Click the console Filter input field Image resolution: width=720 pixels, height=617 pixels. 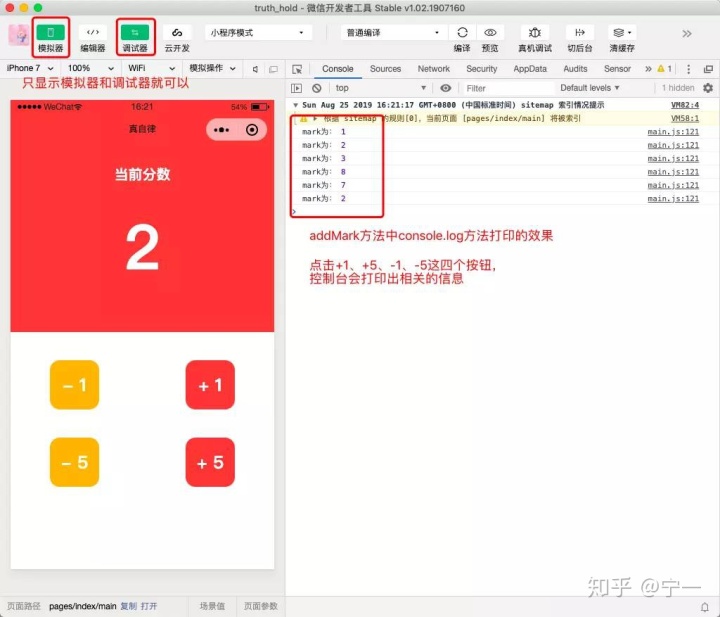pyautogui.click(x=508, y=88)
